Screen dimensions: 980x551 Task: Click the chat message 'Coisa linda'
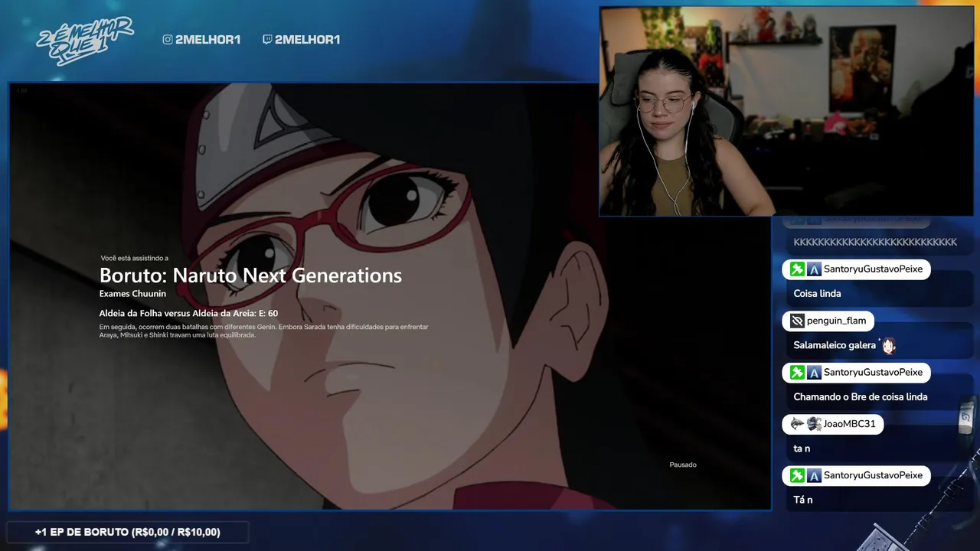pyautogui.click(x=817, y=294)
